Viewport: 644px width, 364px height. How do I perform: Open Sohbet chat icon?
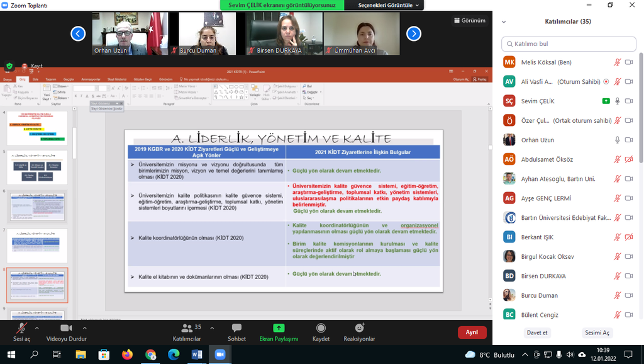236,329
